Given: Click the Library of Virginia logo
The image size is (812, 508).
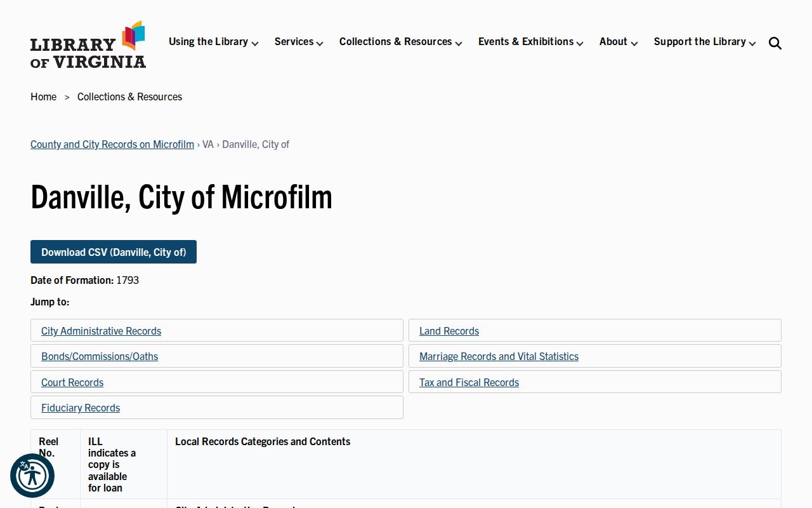Looking at the screenshot, I should (x=88, y=44).
